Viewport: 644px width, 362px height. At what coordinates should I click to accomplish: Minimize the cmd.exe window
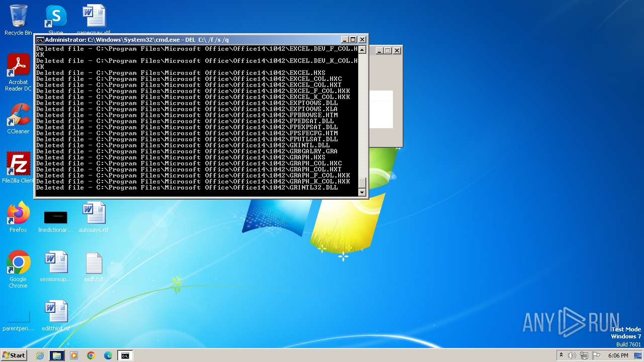click(x=345, y=40)
